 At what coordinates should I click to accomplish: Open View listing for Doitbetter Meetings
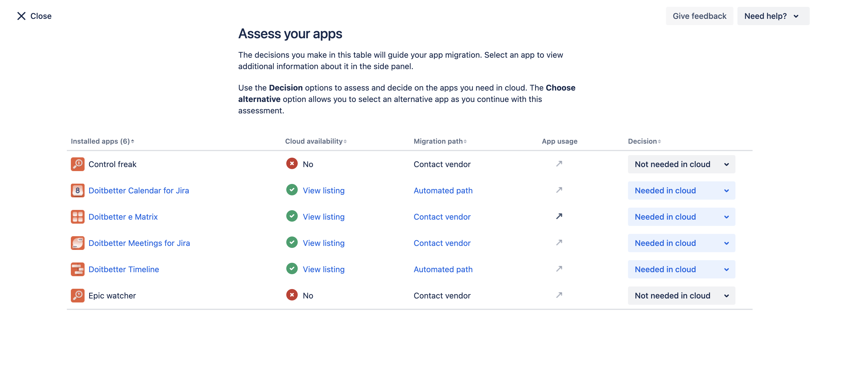pos(323,243)
